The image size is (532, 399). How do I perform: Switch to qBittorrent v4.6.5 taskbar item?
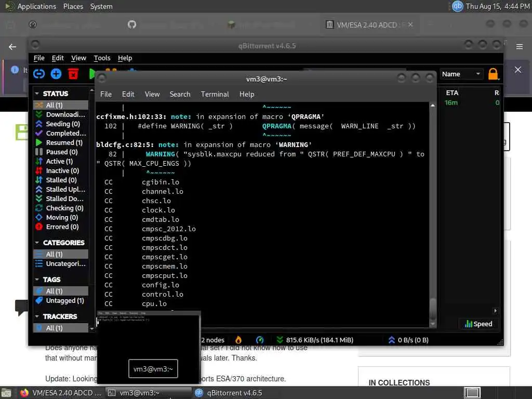[229, 393]
